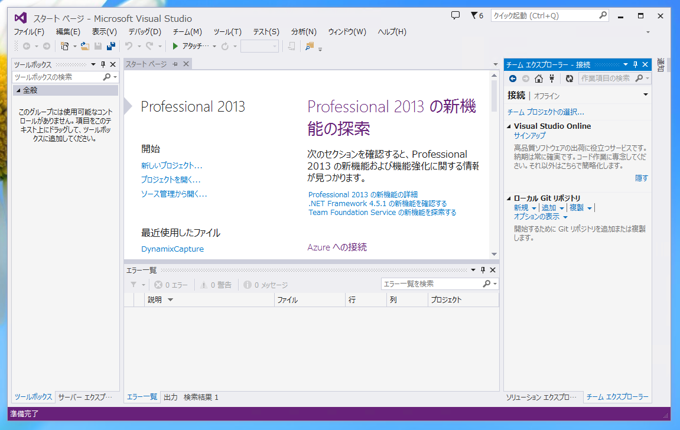Open the Connect page dropdown arrow
Viewport: 680px width, 430px height.
pos(646,94)
